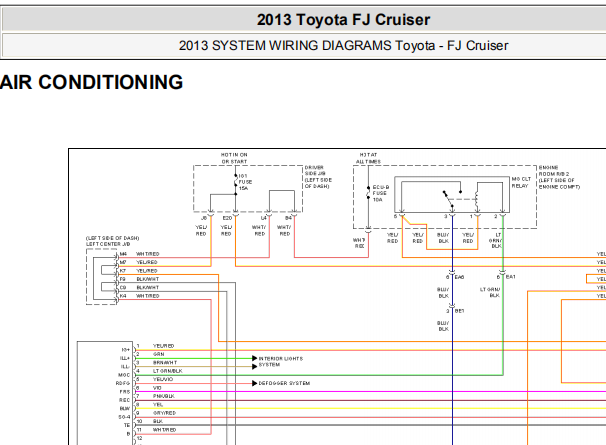Click the ECU-B fuse symbol

(368, 193)
